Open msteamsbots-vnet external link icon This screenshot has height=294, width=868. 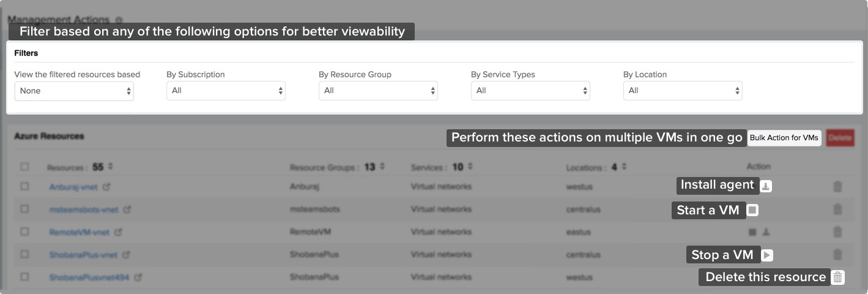(127, 209)
